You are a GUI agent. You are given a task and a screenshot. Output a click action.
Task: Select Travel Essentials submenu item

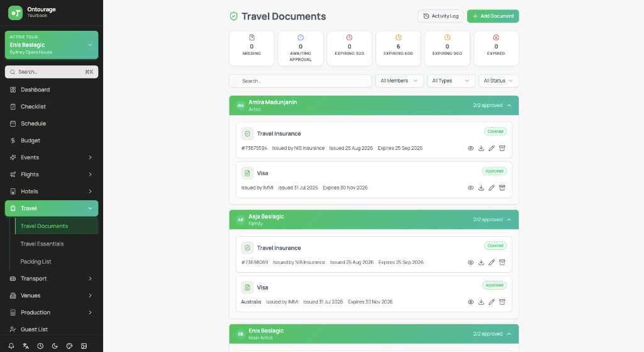tap(57, 244)
